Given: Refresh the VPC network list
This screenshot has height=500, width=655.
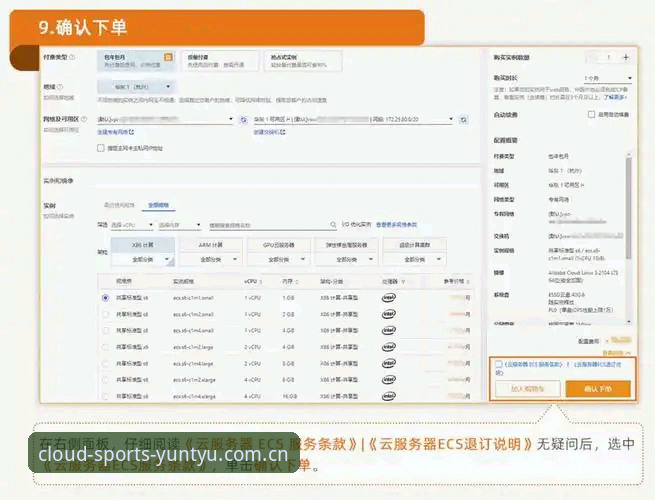Looking at the screenshot, I should 244,120.
